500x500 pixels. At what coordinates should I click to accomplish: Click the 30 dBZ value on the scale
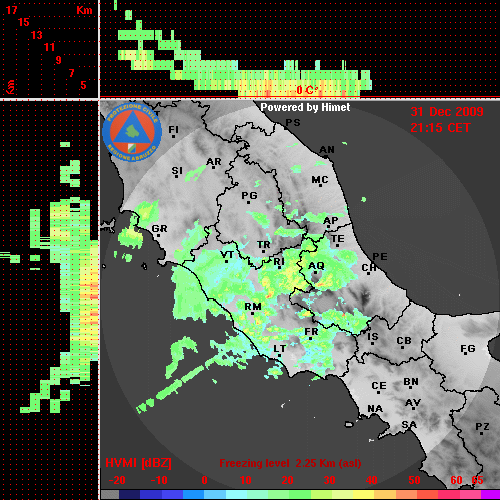[329, 480]
